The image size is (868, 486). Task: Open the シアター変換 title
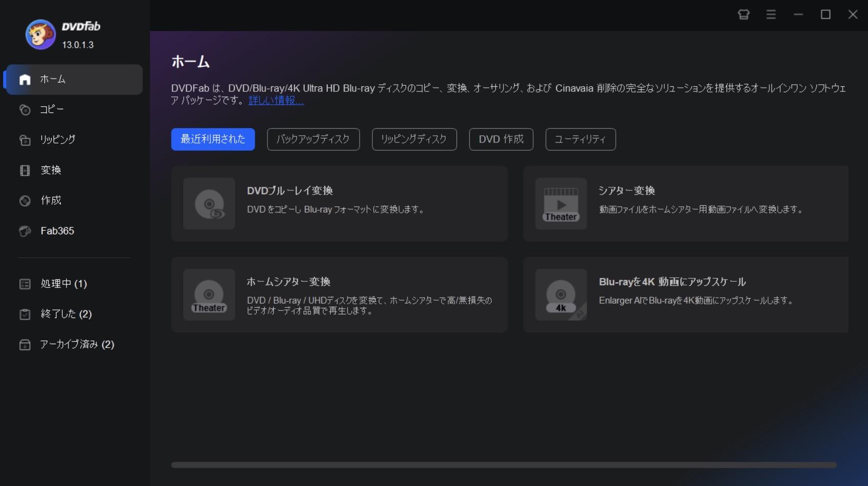pyautogui.click(x=626, y=191)
